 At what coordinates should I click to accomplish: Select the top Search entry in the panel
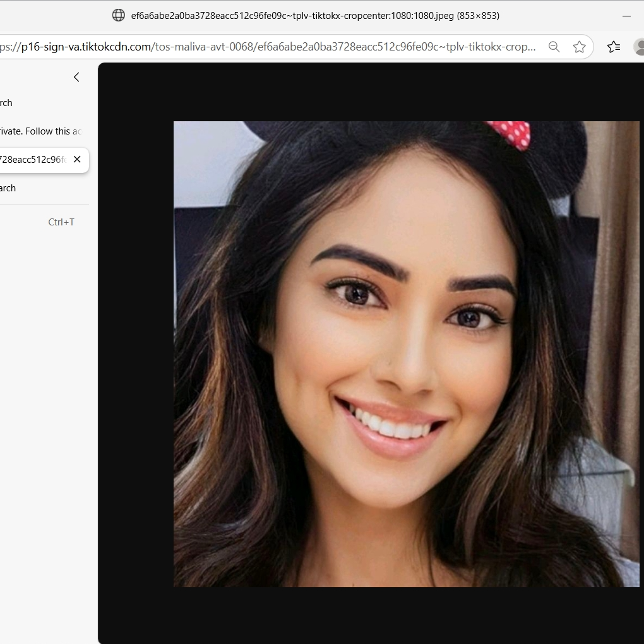pos(6,102)
